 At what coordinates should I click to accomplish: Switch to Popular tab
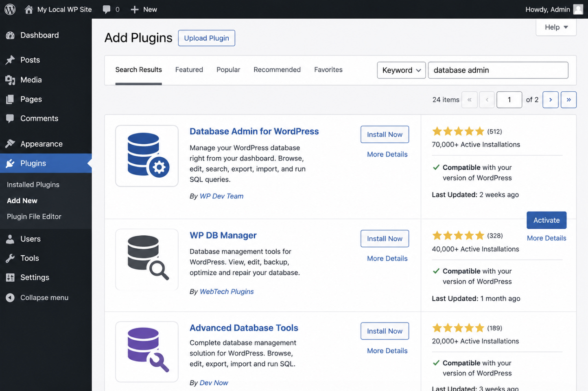point(228,70)
